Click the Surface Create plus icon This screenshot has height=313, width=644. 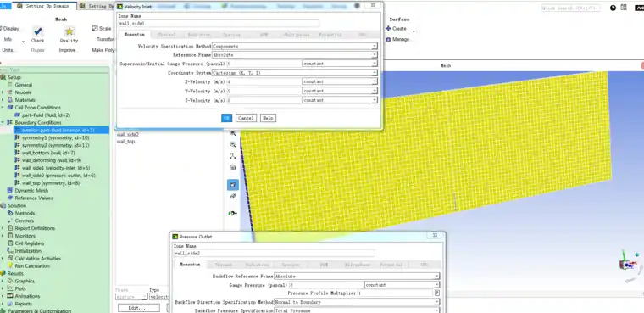click(x=388, y=28)
